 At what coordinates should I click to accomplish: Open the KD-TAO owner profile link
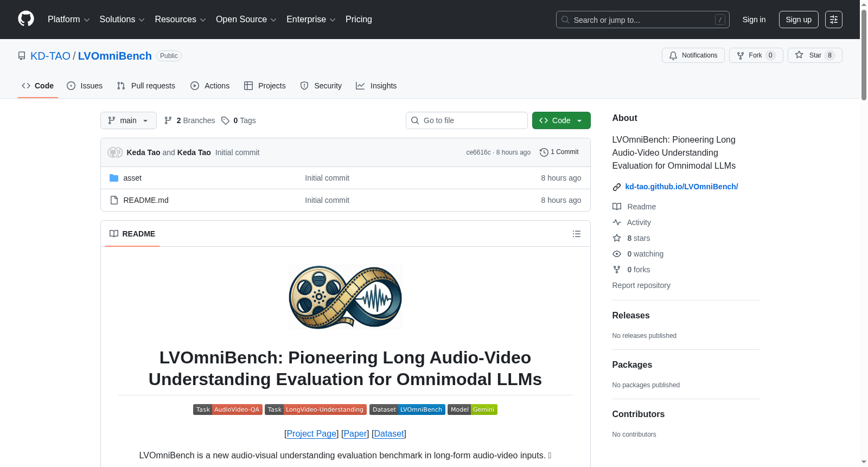click(50, 56)
